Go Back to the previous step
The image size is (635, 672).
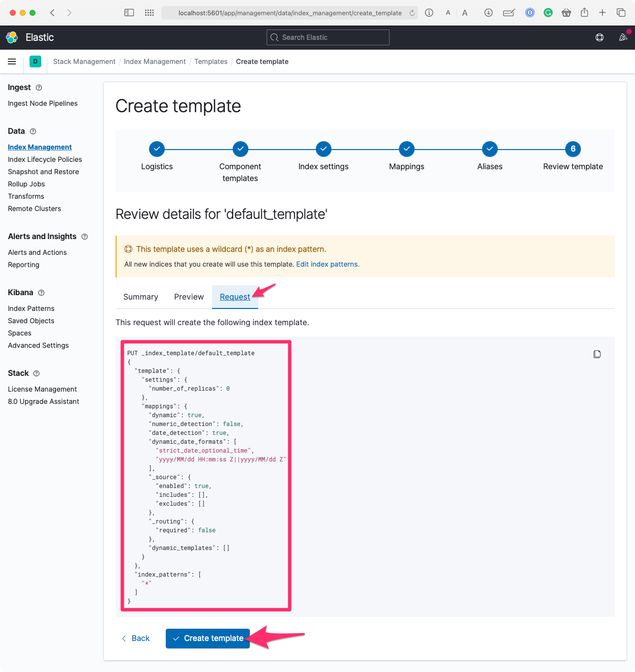coord(136,639)
